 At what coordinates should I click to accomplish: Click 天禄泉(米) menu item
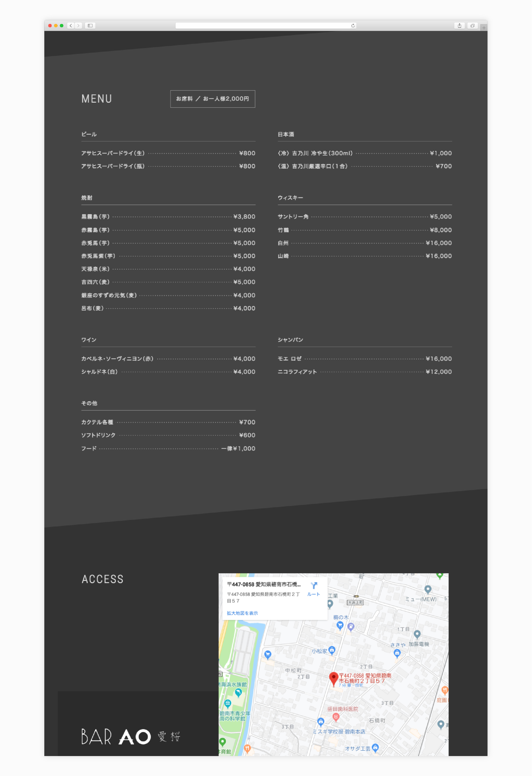168,269
